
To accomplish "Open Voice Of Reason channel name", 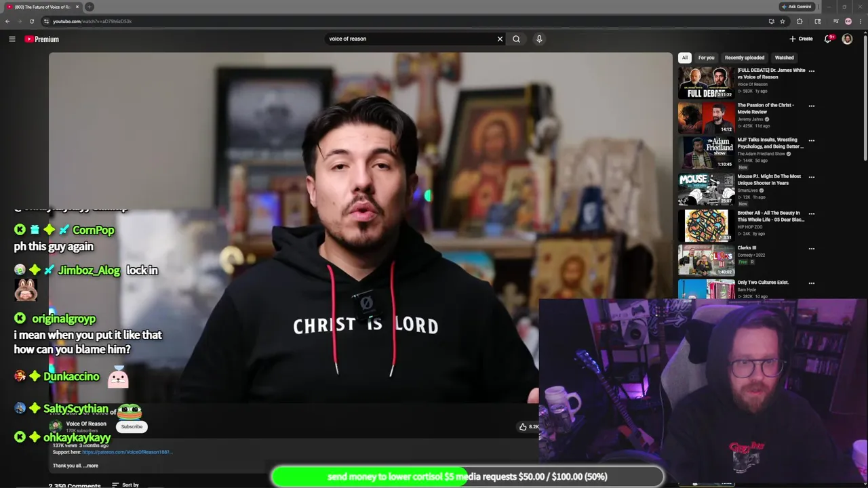I will (86, 424).
